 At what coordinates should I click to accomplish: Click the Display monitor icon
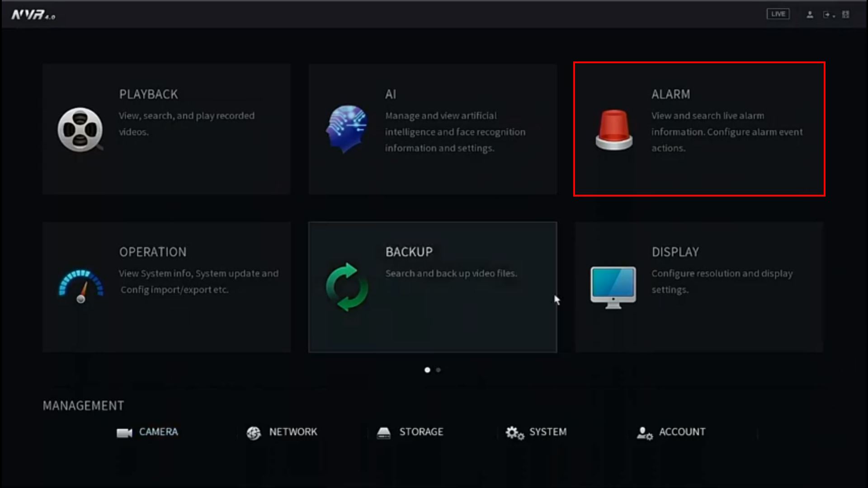click(x=613, y=287)
